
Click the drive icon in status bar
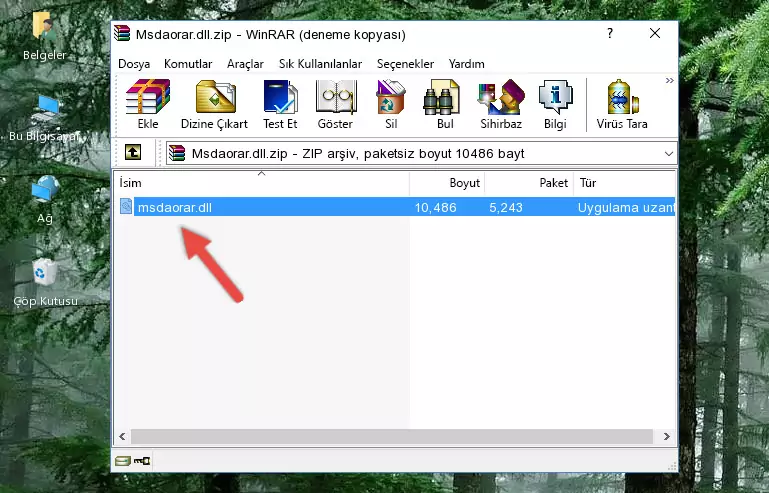click(123, 460)
